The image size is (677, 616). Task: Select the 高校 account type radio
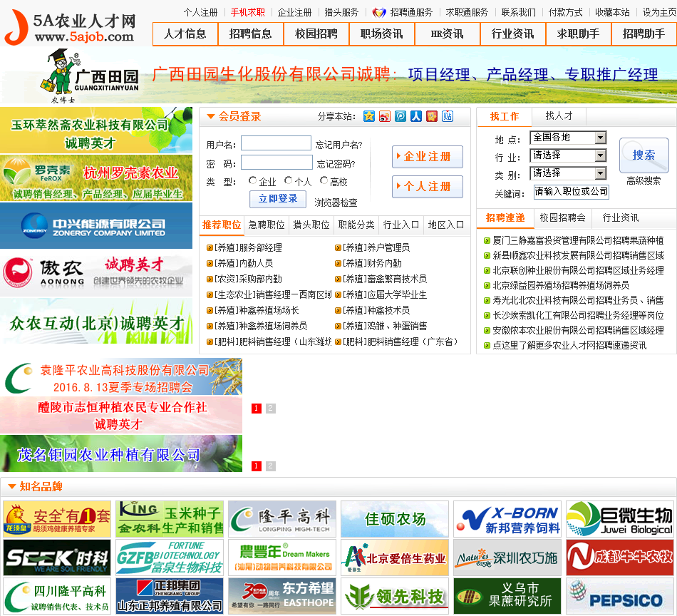[x=324, y=180]
